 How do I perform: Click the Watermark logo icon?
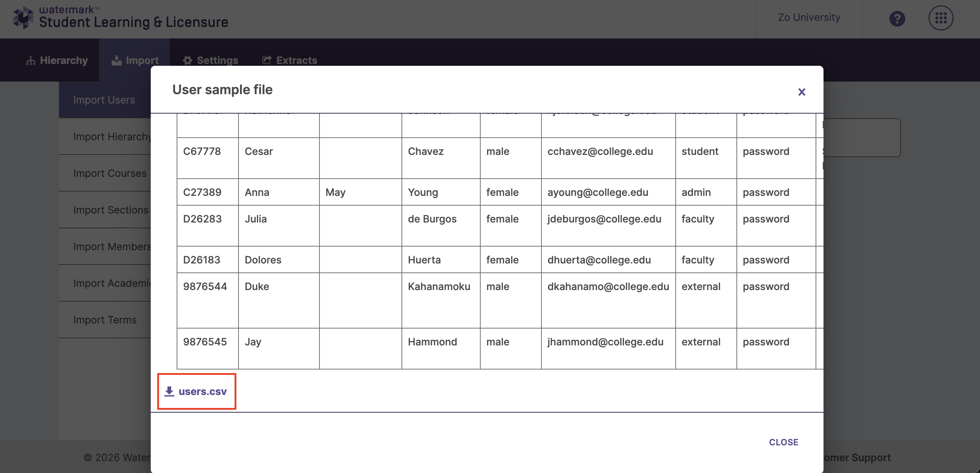[x=23, y=18]
